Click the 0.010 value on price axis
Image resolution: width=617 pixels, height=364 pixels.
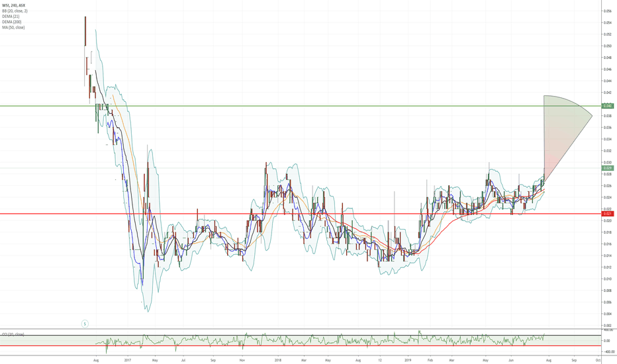608,279
